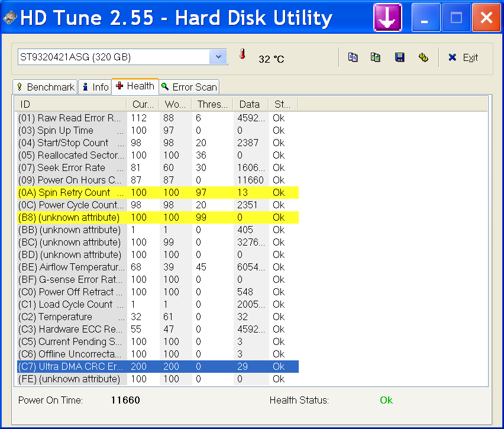Screen dimensions: 504x429
Task: Click the 32 °C temperature readout
Action: coord(272,59)
